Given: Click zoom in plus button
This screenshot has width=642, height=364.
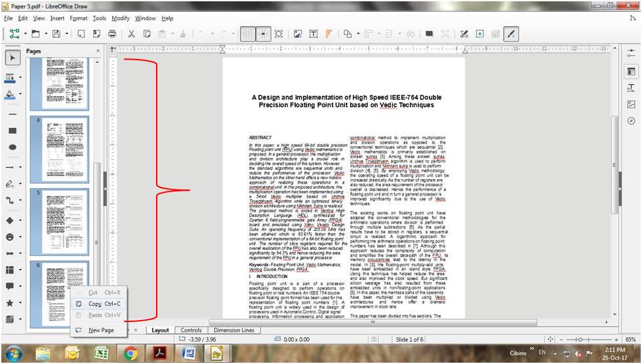Looking at the screenshot, I should (616, 340).
